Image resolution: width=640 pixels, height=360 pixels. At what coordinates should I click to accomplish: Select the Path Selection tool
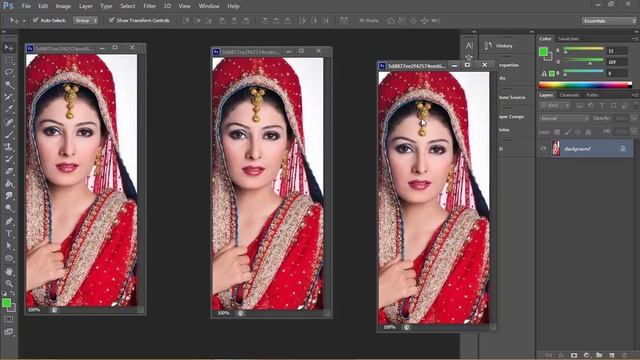tap(9, 246)
